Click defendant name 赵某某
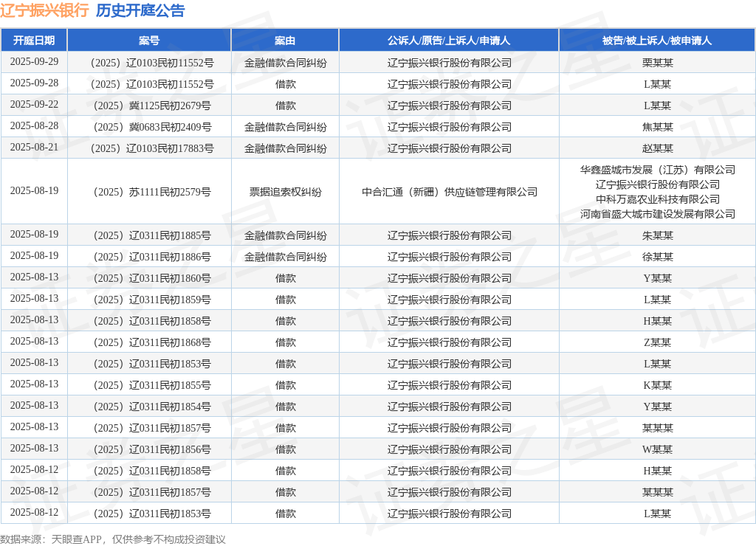Image resolution: width=756 pixels, height=546 pixels. pyautogui.click(x=658, y=148)
